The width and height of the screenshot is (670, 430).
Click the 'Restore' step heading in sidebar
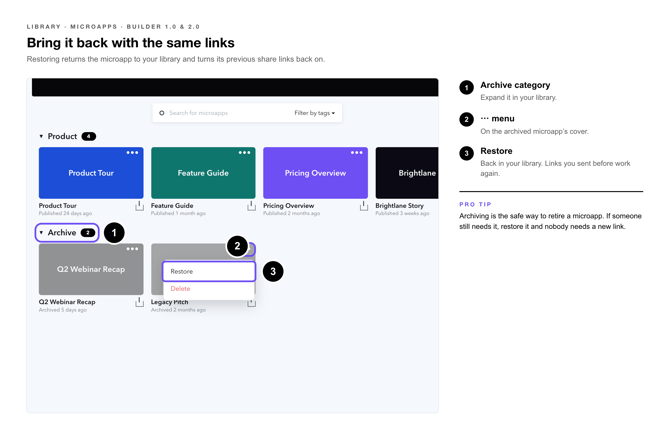point(496,151)
